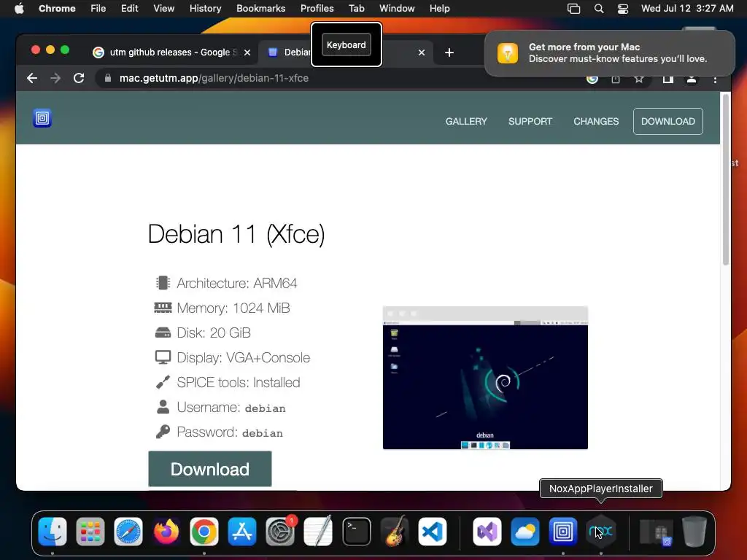Go back using the browser back arrow
The image size is (747, 560).
click(32, 78)
